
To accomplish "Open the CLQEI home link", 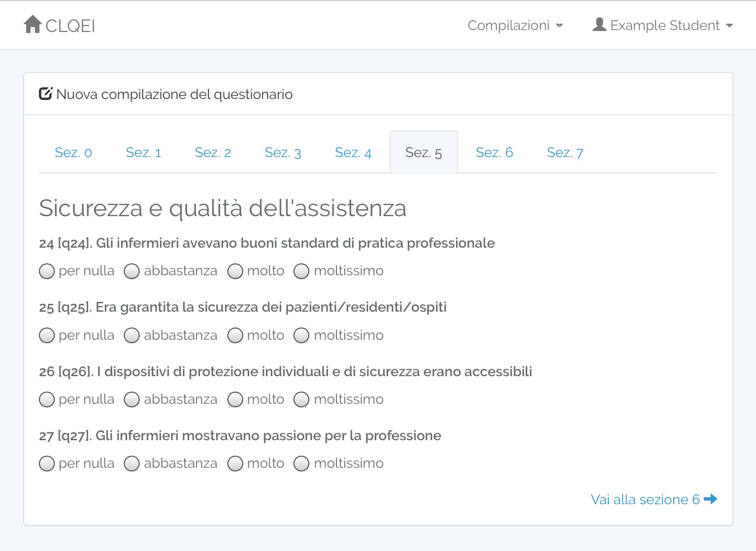I will [x=60, y=25].
